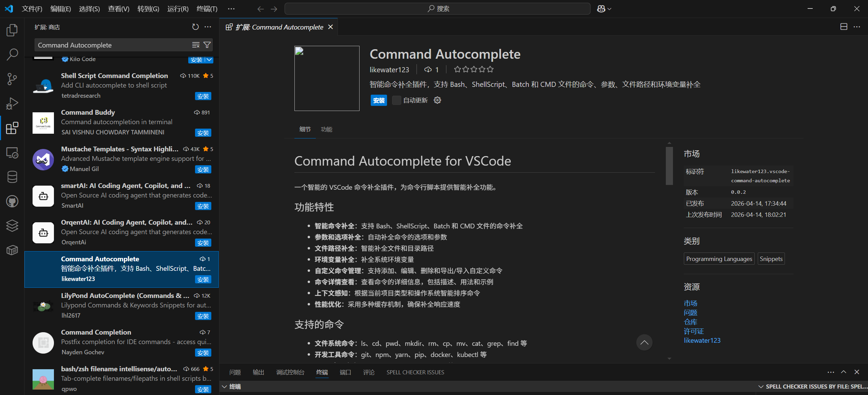Go forward in navigation history
Image resolution: width=868 pixels, height=395 pixels.
click(274, 9)
